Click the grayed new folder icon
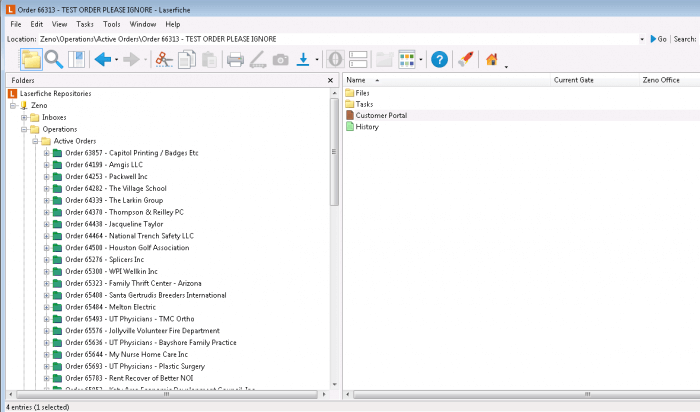700x412 pixels. click(384, 59)
